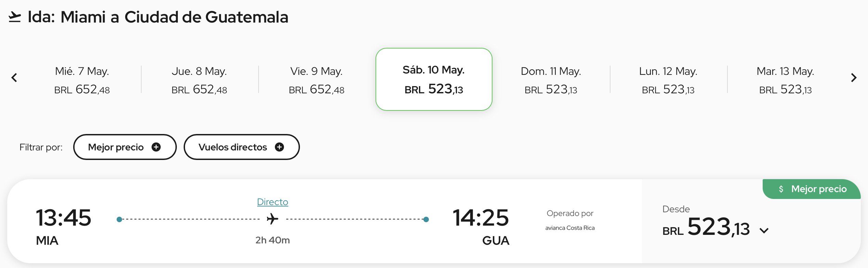Click the departing plane icon beside Ida
This screenshot has width=868, height=268.
[x=15, y=17]
